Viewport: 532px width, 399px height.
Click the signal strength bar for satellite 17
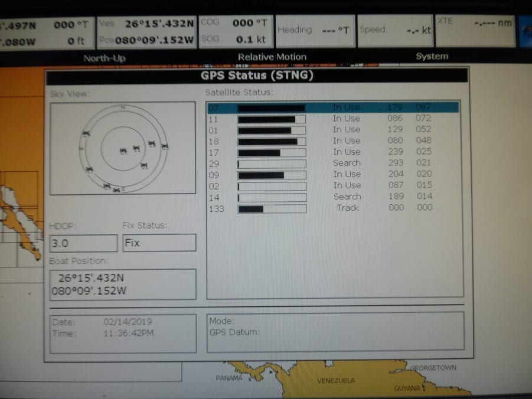coord(272,153)
